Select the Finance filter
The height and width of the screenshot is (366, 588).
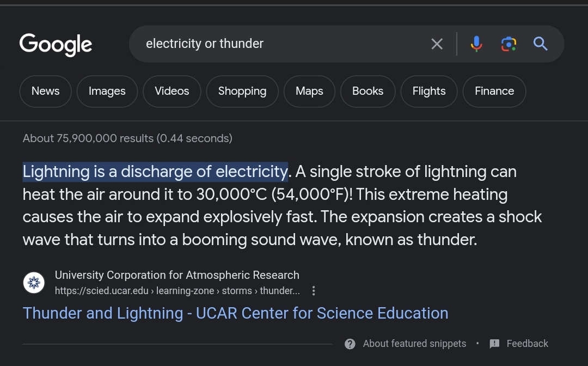point(494,91)
